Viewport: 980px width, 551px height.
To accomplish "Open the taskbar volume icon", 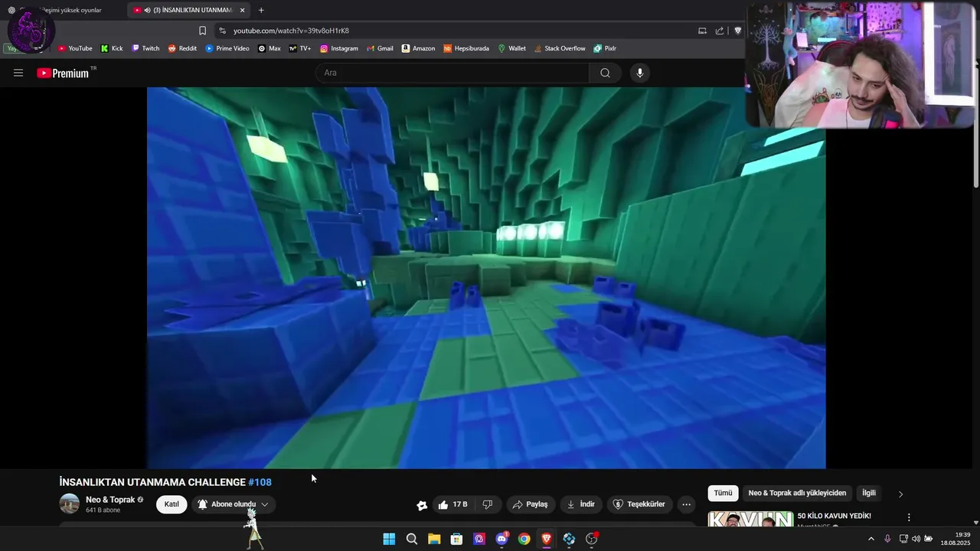I will pos(916,539).
